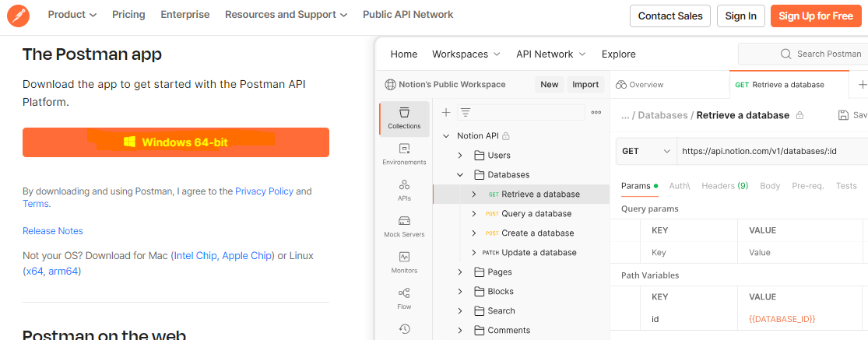Click the Overview tab icon
The width and height of the screenshot is (868, 340).
tap(620, 85)
